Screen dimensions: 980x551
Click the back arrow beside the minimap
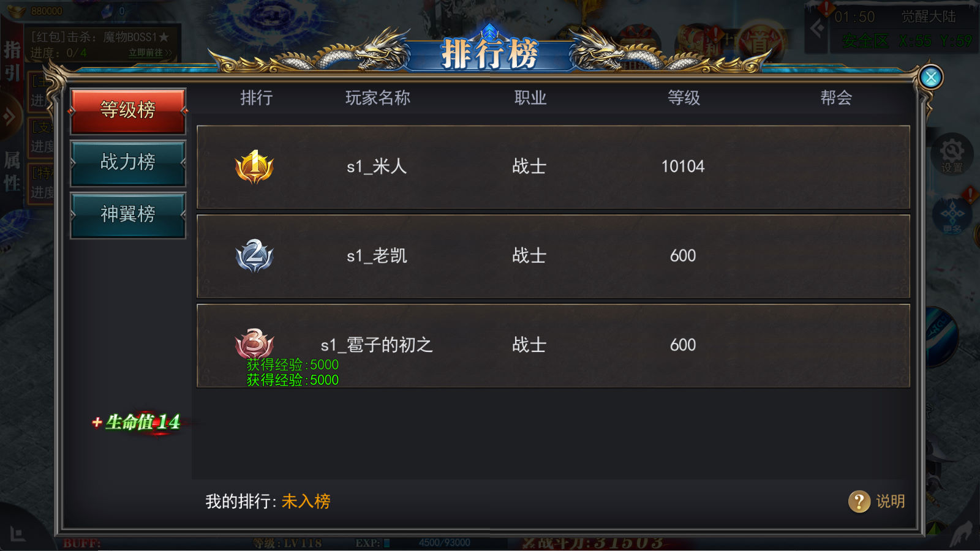pyautogui.click(x=817, y=28)
